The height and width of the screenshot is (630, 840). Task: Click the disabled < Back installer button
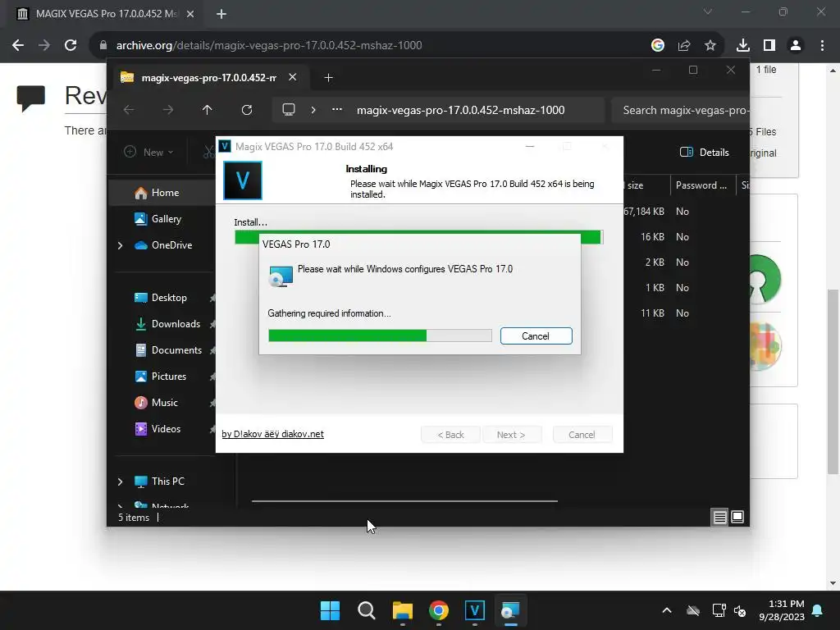[x=450, y=435]
